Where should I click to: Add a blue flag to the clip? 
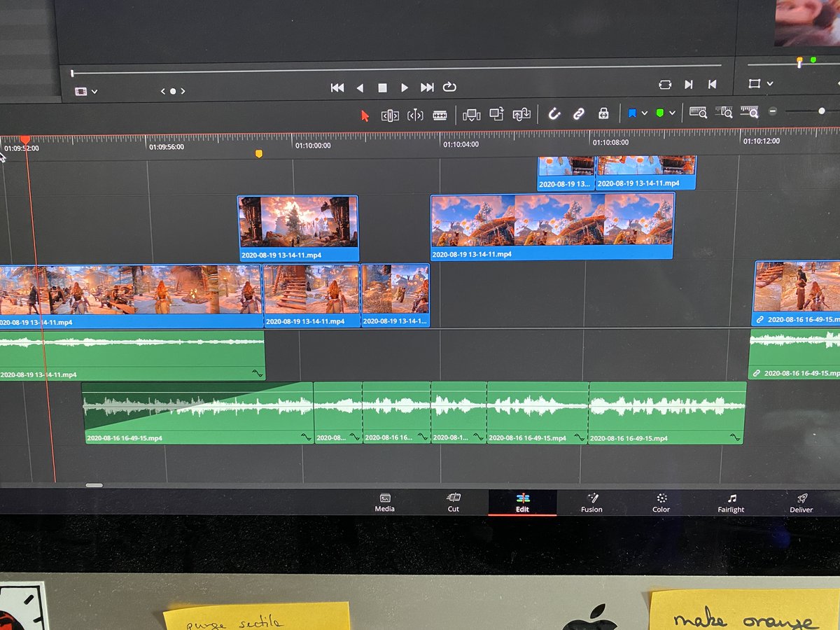click(632, 113)
